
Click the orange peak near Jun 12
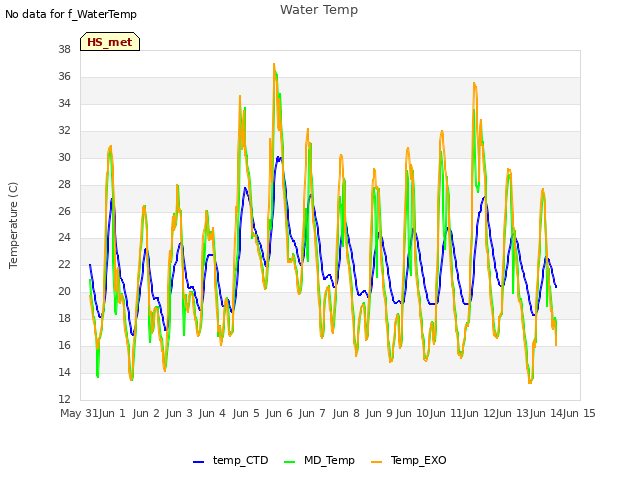point(474,83)
